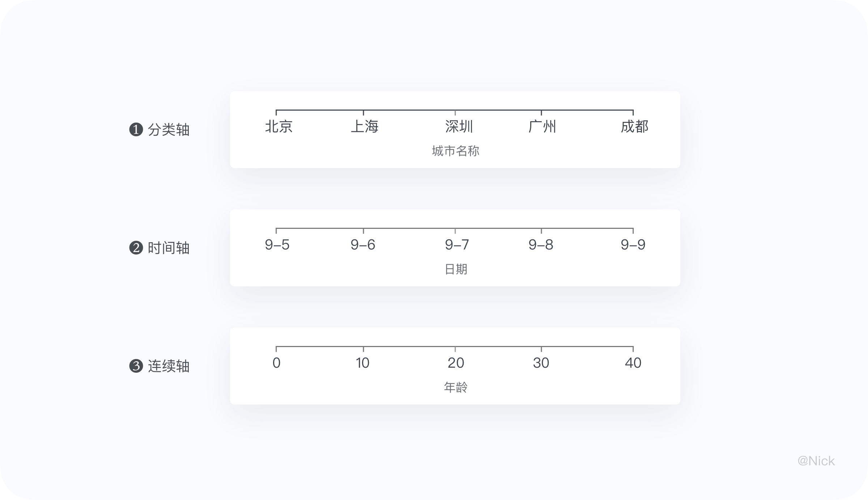Click value 20 on the age axis
868x500 pixels.
(456, 363)
